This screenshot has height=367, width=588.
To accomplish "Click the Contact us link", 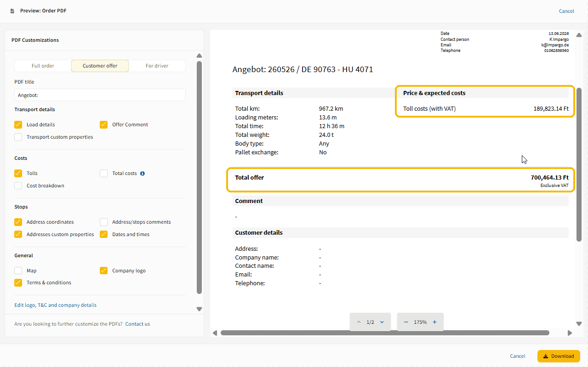I will [137, 324].
